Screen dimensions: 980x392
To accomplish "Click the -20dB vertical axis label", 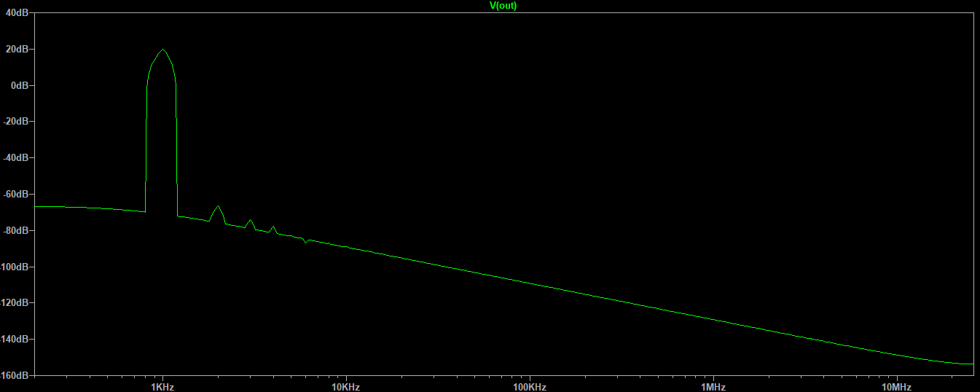I will [16, 121].
